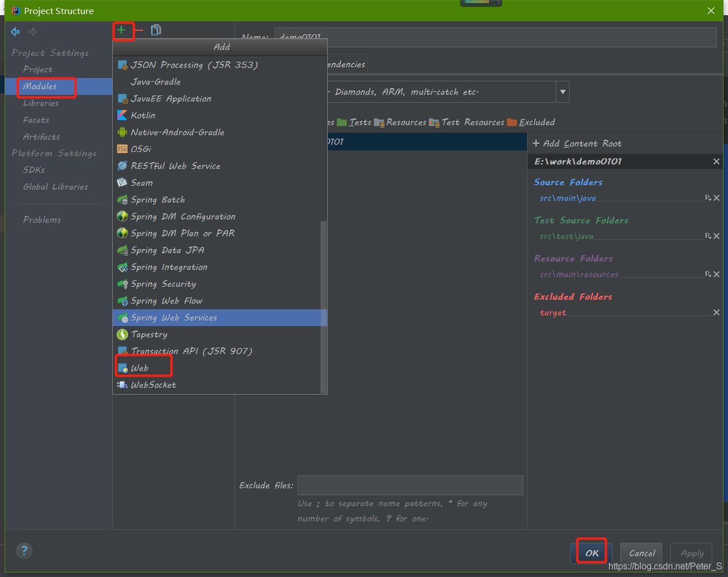Screen dimensions: 728x577
Task: Click the OK button
Action: [592, 553]
